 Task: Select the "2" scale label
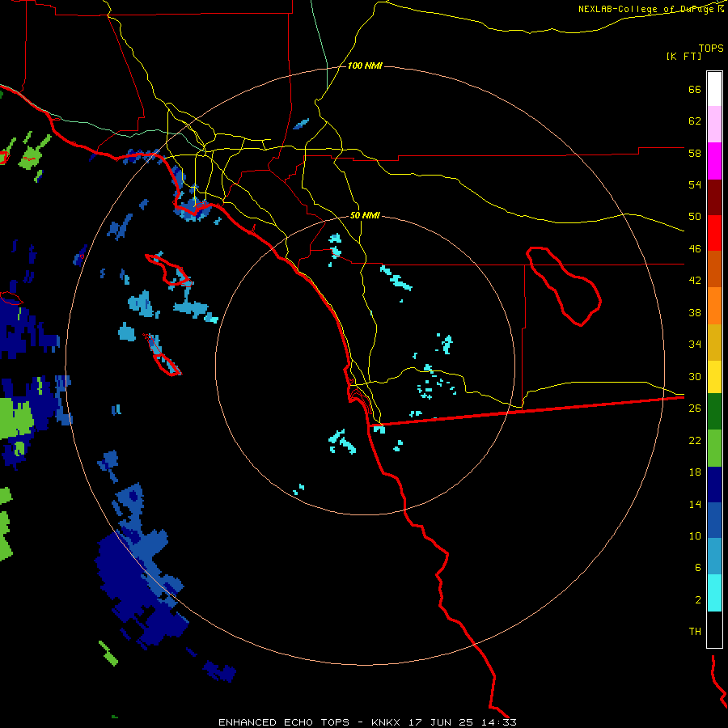(698, 600)
